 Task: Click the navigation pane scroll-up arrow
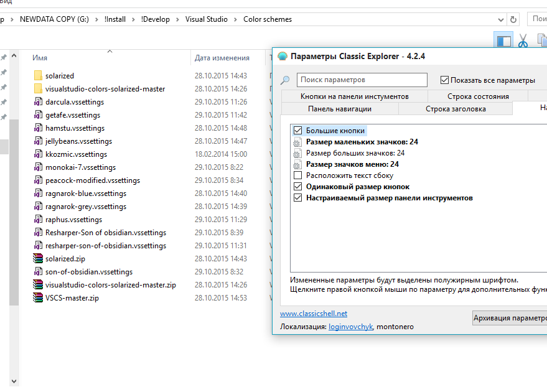[14, 56]
